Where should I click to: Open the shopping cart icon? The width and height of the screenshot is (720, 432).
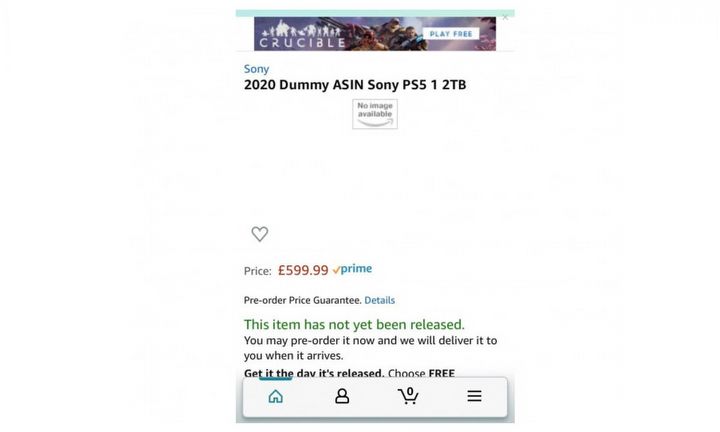click(x=408, y=396)
